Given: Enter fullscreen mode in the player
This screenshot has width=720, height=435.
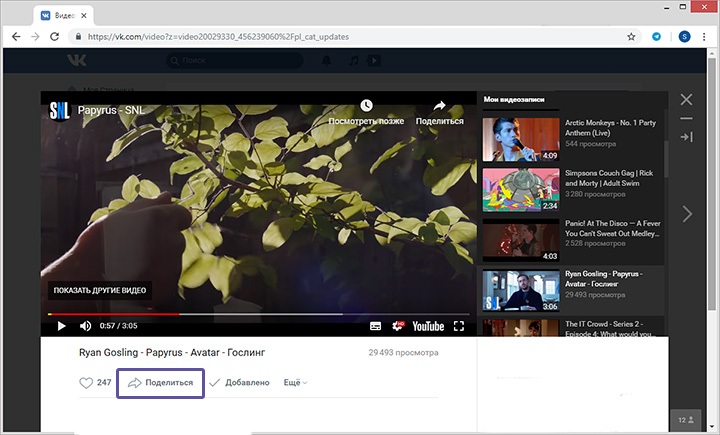Looking at the screenshot, I should click(x=459, y=326).
